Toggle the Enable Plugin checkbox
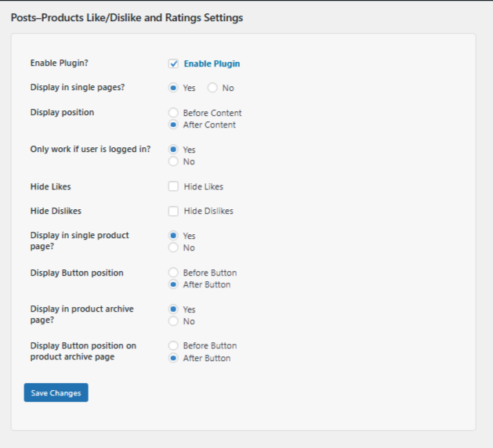The image size is (493, 448). click(173, 63)
